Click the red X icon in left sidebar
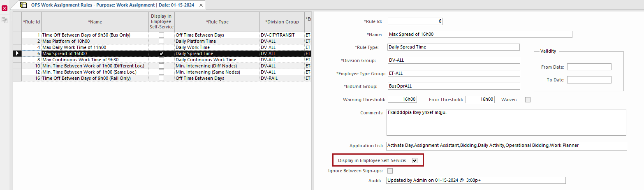This screenshot has width=644, height=190. pos(5,8)
